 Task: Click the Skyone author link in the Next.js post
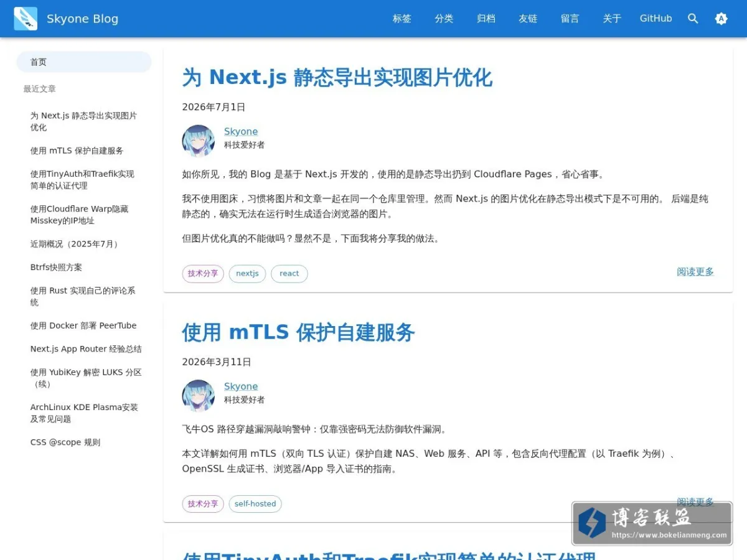(241, 131)
